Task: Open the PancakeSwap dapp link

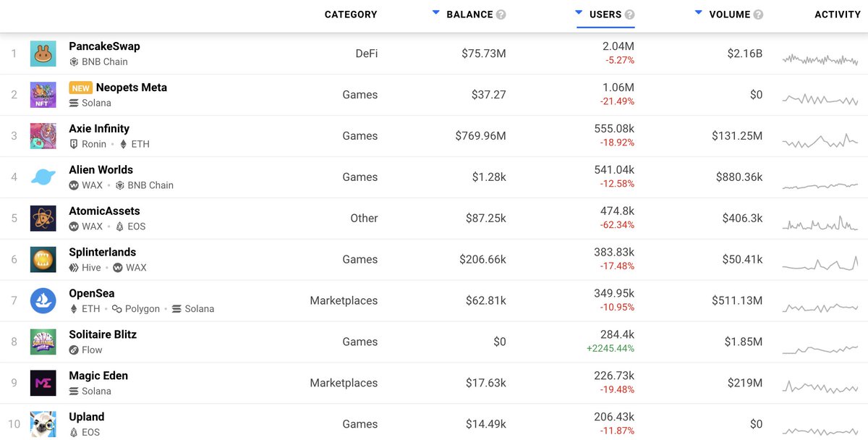Action: [105, 46]
